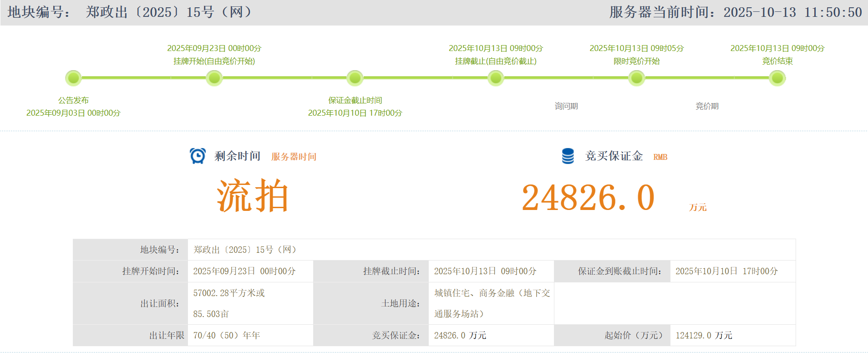Click the 竞价结束 timeline node

(777, 78)
